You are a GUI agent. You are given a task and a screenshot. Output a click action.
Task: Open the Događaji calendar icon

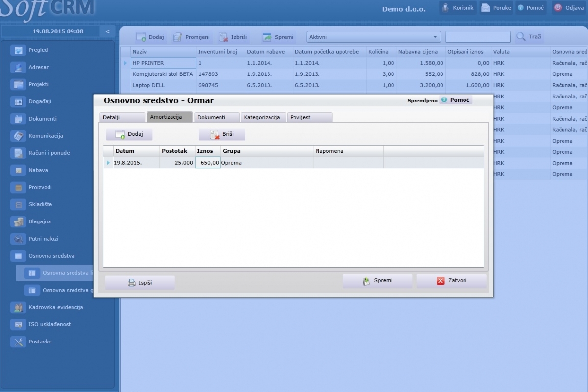coord(19,101)
